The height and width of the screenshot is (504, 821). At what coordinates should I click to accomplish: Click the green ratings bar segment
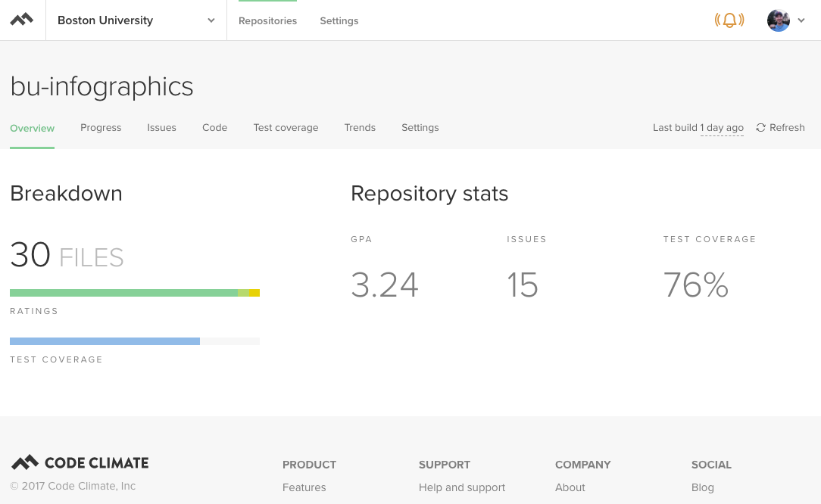[x=123, y=293]
